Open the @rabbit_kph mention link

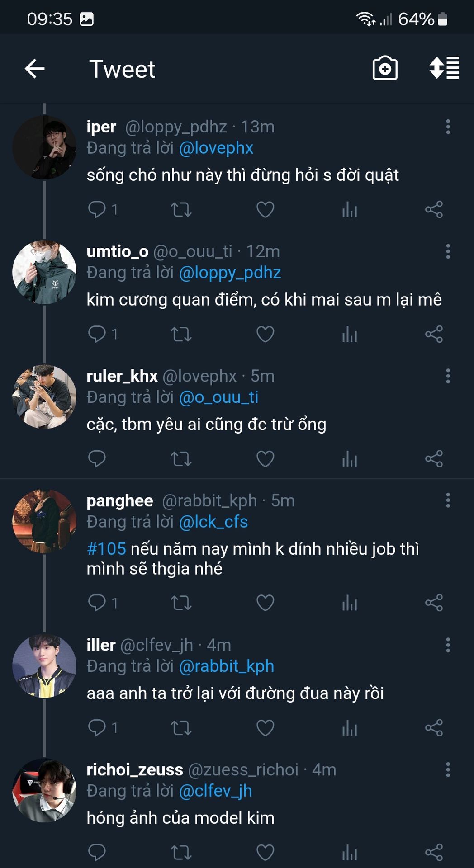pyautogui.click(x=227, y=666)
